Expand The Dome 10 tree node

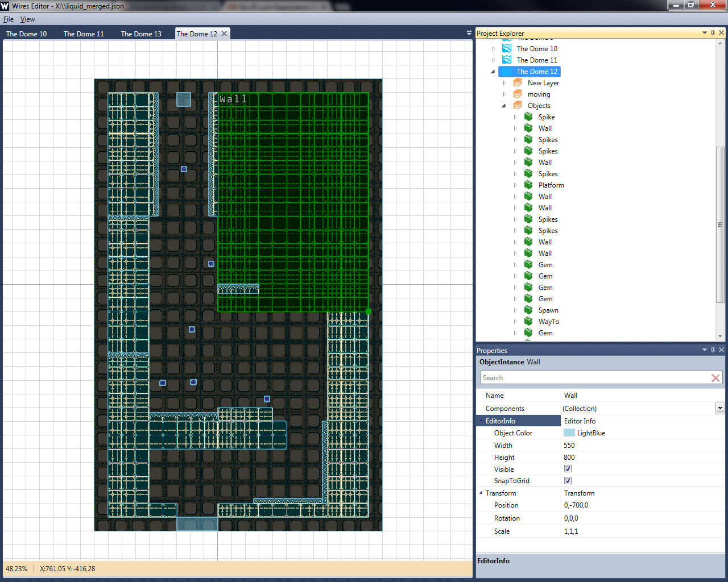click(x=494, y=49)
